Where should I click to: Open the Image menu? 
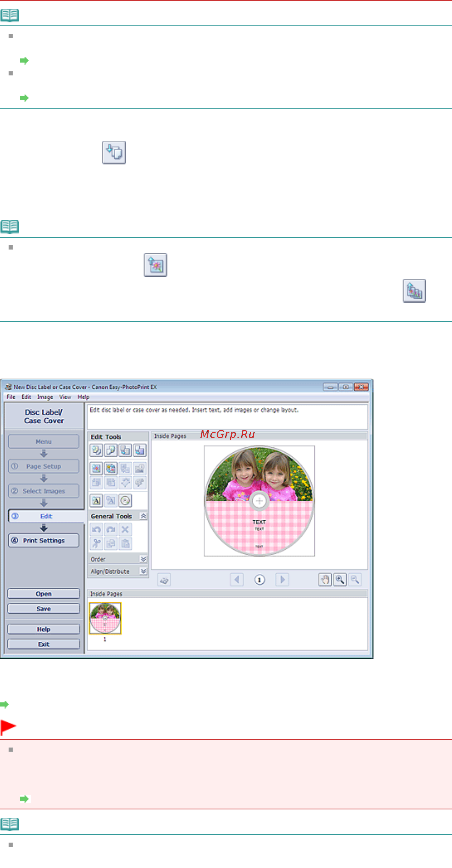(45, 397)
